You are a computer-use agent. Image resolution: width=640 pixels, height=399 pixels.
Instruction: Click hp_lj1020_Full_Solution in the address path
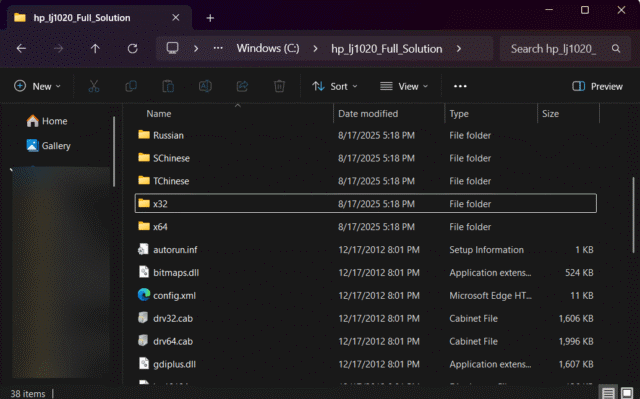(387, 49)
